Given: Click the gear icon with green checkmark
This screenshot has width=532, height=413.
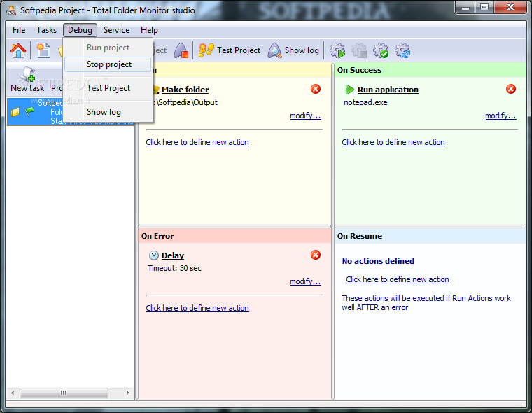Looking at the screenshot, I should click(x=381, y=50).
